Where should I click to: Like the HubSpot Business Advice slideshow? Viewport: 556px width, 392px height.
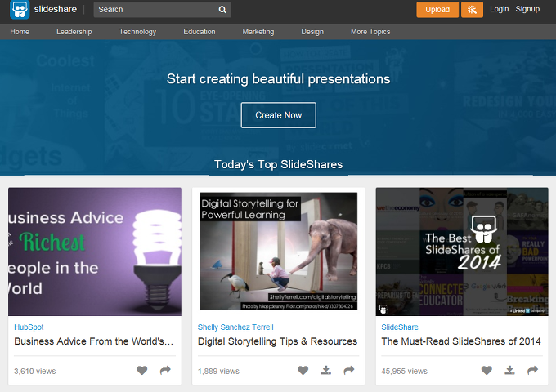(141, 371)
